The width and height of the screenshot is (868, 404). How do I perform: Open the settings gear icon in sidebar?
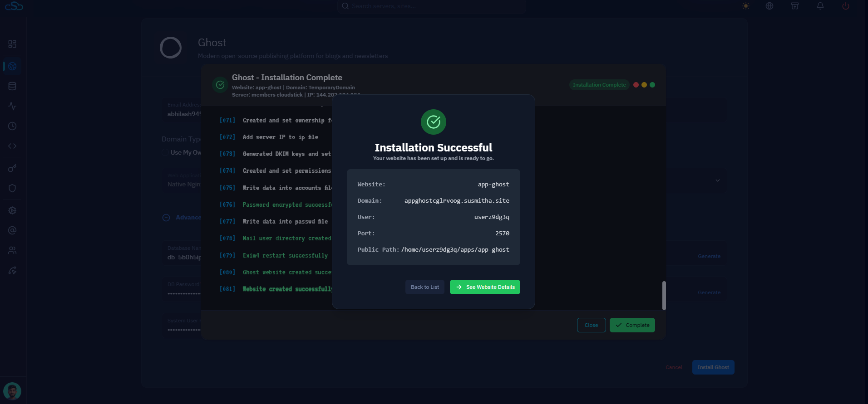pos(12,210)
